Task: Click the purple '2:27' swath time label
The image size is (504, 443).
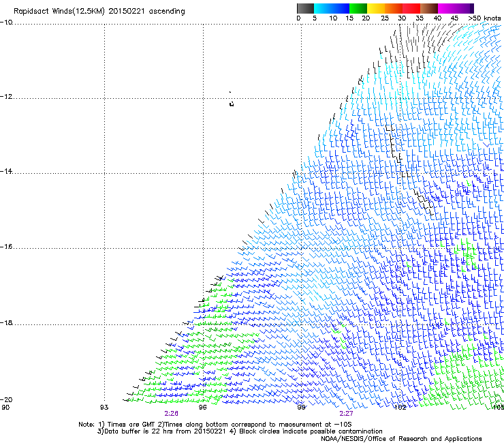Action: point(346,414)
